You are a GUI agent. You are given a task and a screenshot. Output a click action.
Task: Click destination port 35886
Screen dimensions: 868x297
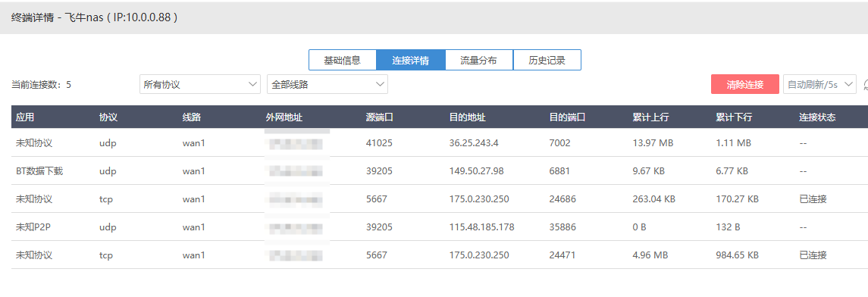pos(562,227)
